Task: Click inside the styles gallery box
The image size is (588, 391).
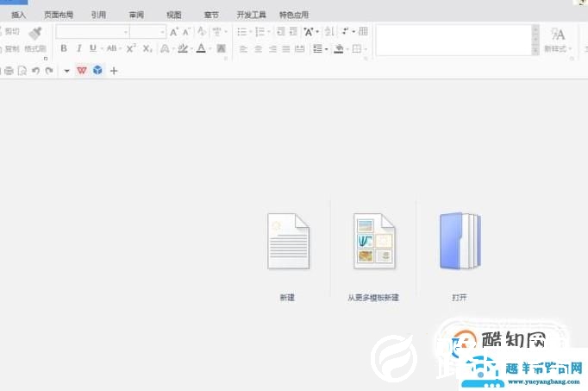Action: tap(454, 41)
